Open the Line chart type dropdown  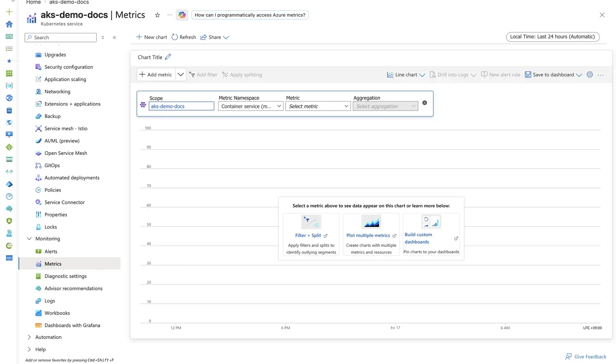coord(406,75)
